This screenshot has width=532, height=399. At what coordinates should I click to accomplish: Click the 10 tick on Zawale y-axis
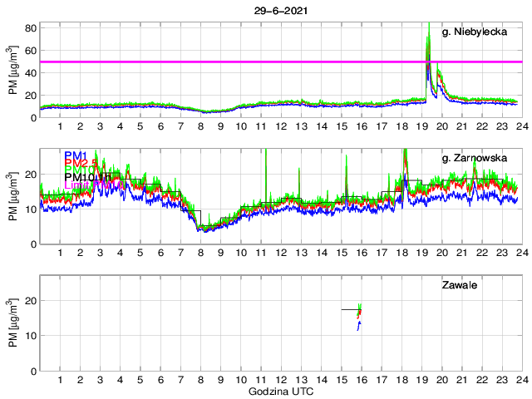(x=31, y=336)
